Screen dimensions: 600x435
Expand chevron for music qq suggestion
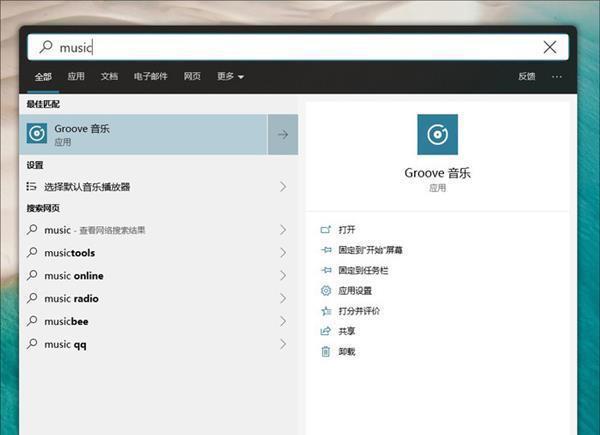coord(283,344)
